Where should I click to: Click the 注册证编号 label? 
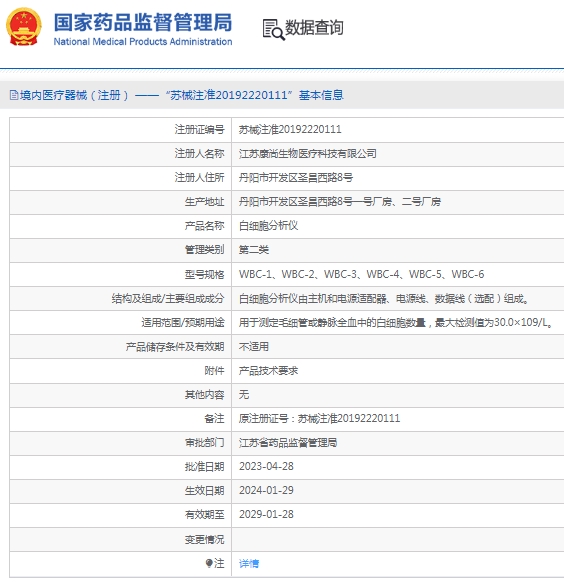[200, 130]
